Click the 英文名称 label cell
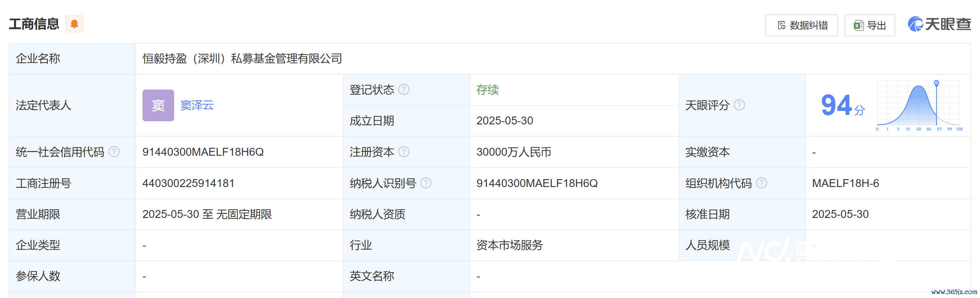Viewport: 980px width, 298px height. 406,276
